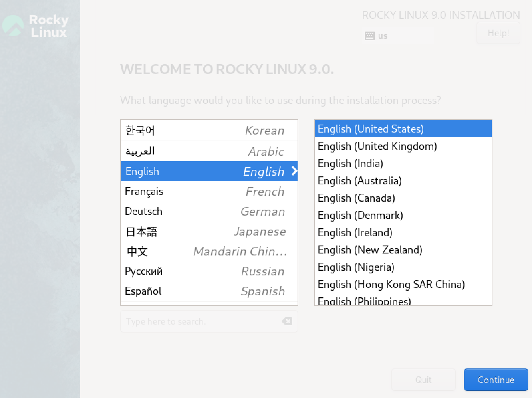The height and width of the screenshot is (398, 532).
Task: Click the keyboard layout icon next to us
Action: 369,36
